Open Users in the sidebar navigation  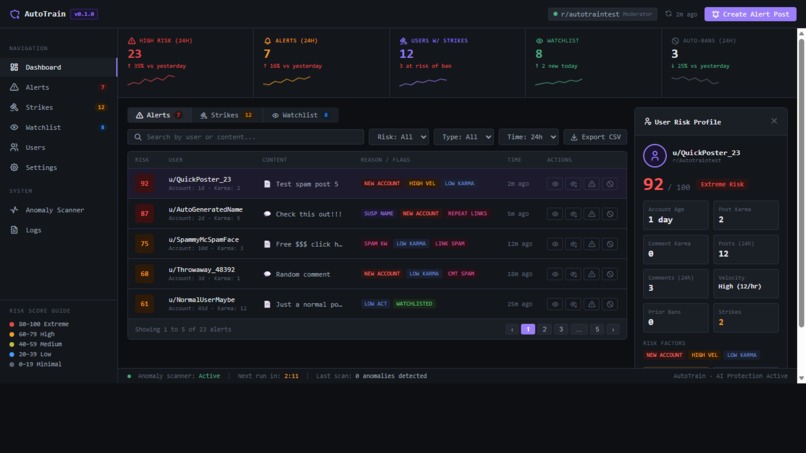tap(59, 147)
